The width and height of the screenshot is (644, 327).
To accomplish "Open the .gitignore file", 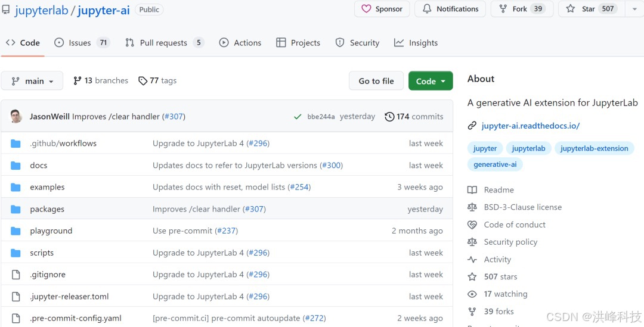I will click(x=48, y=275).
